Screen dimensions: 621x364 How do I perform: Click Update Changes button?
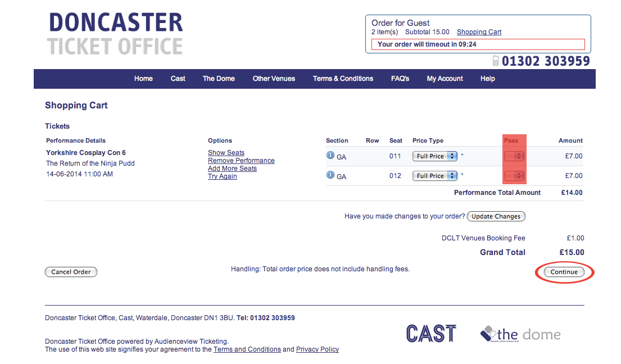click(496, 216)
